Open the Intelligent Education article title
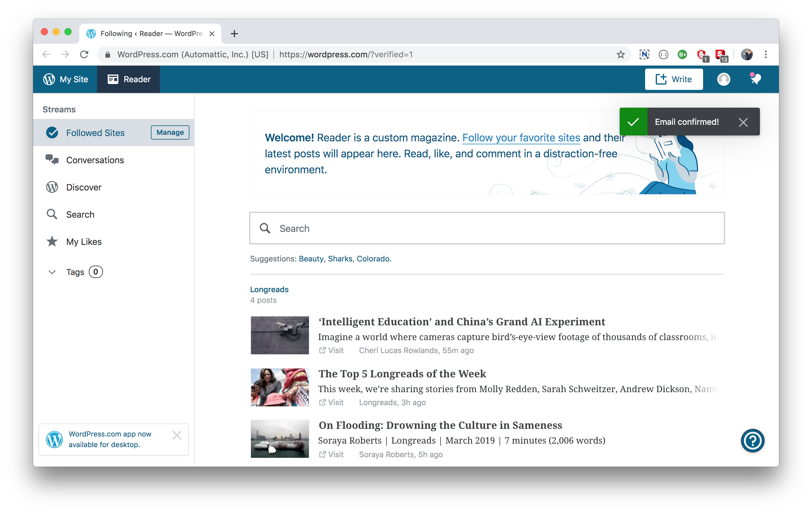This screenshot has height=514, width=812. tap(462, 322)
